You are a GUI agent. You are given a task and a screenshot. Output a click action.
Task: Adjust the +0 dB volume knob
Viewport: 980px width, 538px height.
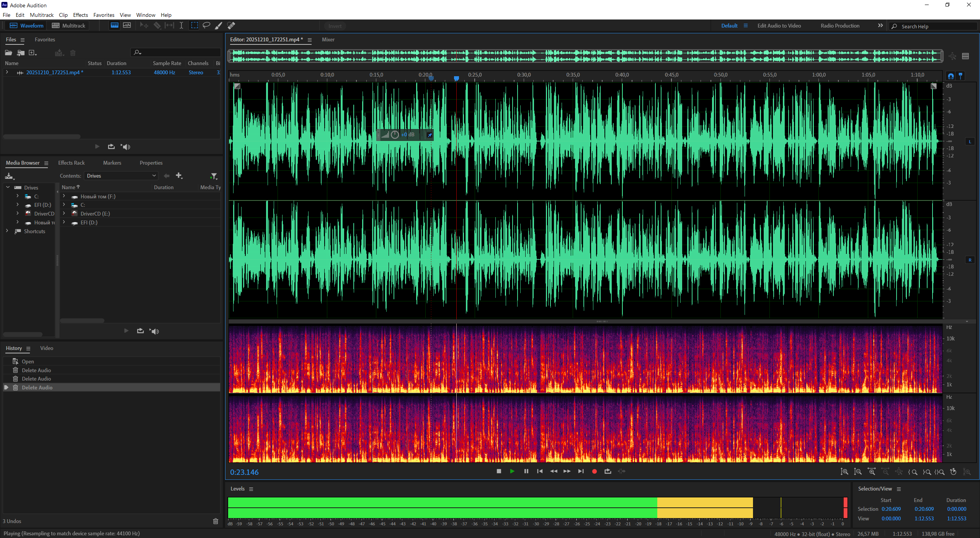(395, 135)
